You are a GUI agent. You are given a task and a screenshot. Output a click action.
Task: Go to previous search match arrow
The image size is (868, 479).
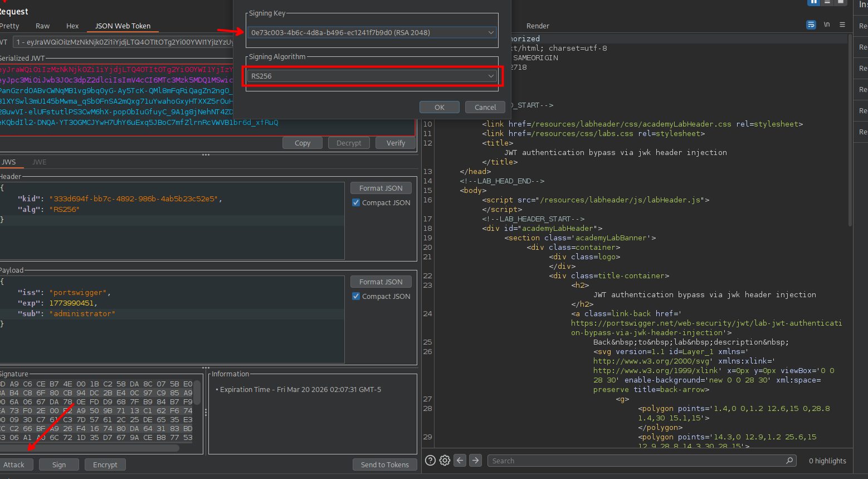(460, 460)
